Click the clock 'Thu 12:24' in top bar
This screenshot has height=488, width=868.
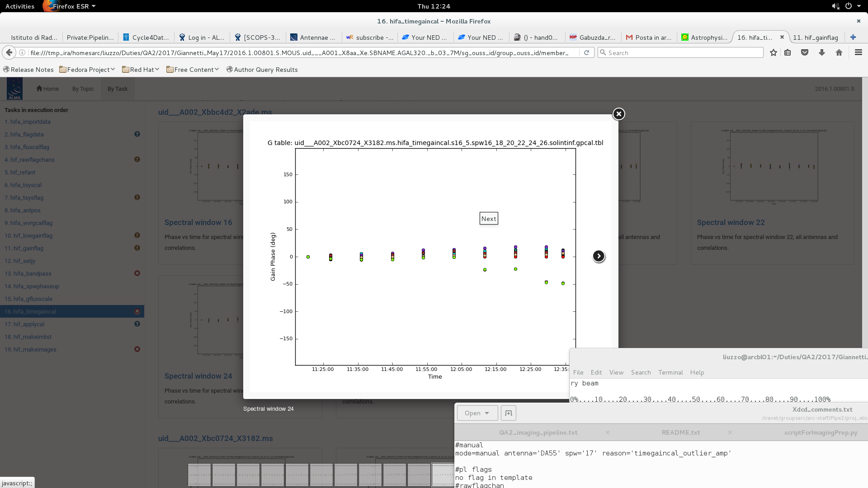coord(434,6)
